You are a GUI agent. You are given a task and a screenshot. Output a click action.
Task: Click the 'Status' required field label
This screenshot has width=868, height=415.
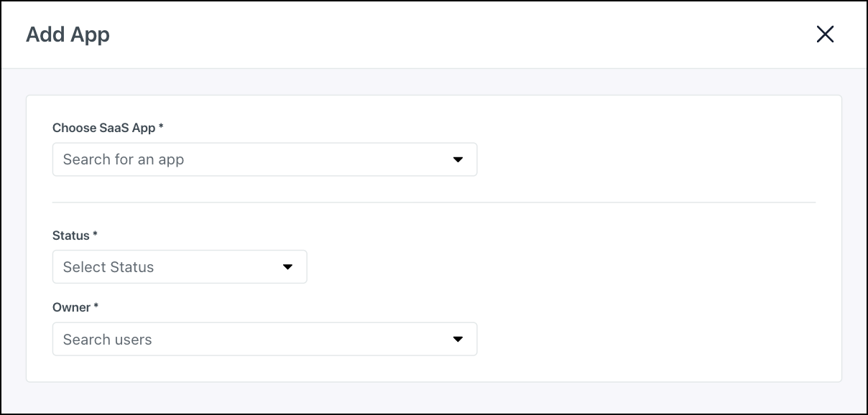click(75, 236)
